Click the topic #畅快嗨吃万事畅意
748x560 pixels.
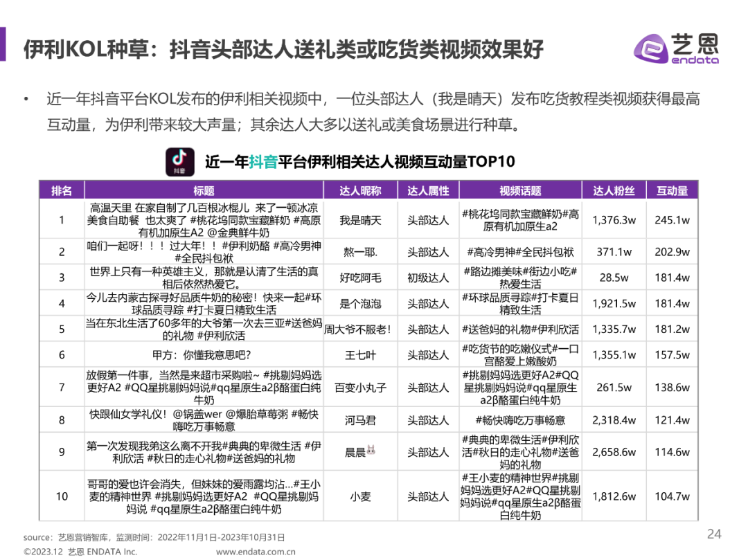520,420
